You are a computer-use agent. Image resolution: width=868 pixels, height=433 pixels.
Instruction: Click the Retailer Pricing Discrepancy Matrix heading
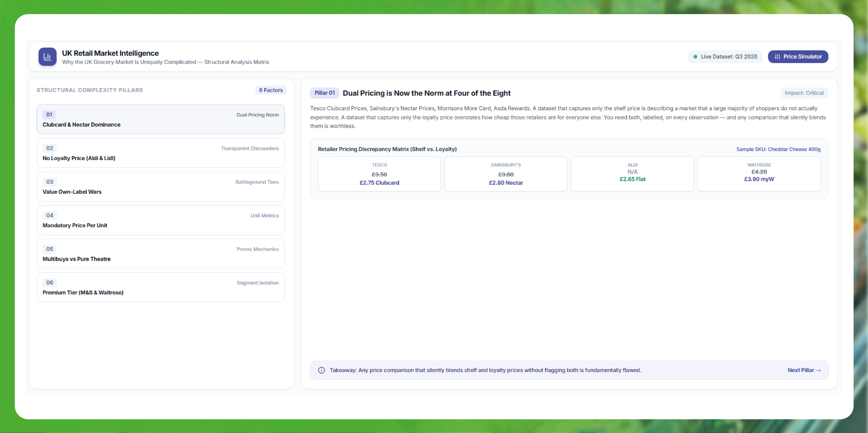point(387,149)
